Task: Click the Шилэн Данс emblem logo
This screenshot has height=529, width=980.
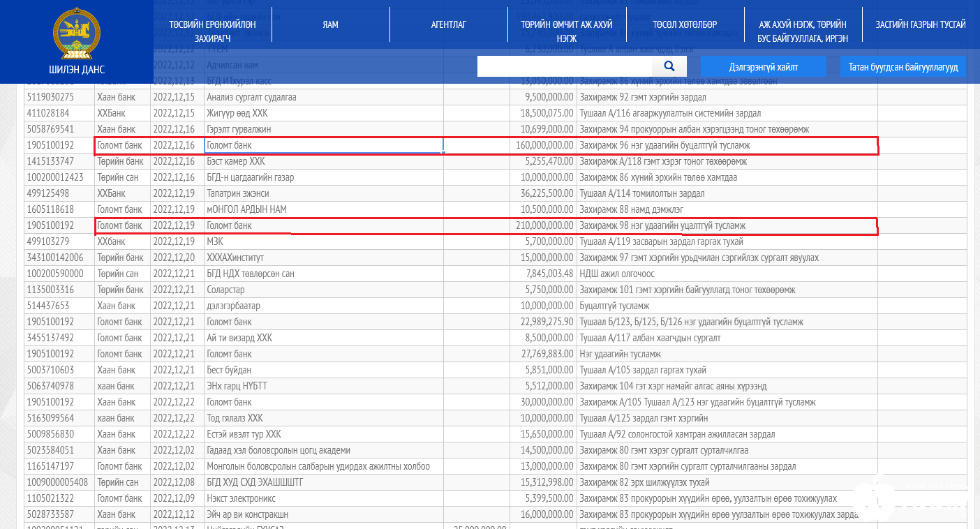Action: click(77, 33)
